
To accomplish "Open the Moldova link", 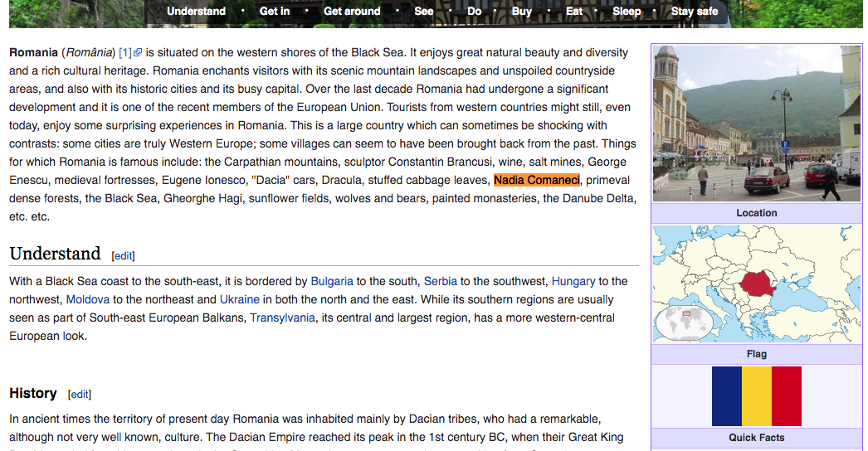I will [88, 300].
